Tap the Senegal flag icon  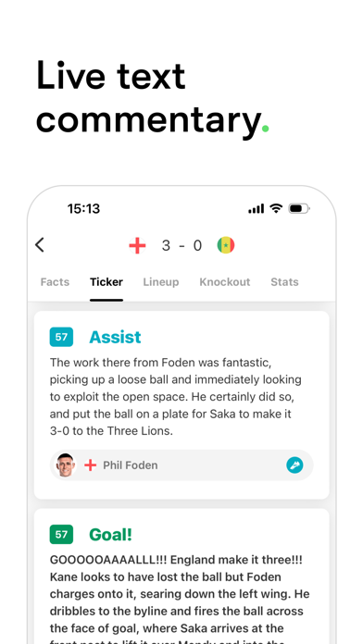pyautogui.click(x=226, y=245)
